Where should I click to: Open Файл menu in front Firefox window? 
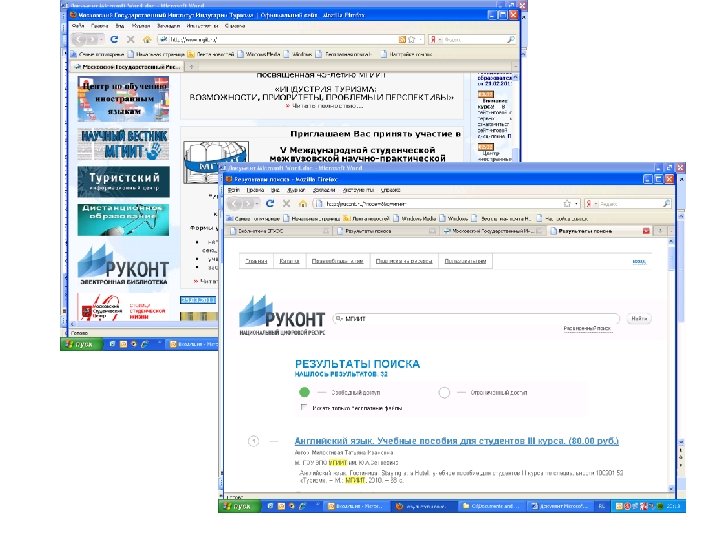pos(234,190)
